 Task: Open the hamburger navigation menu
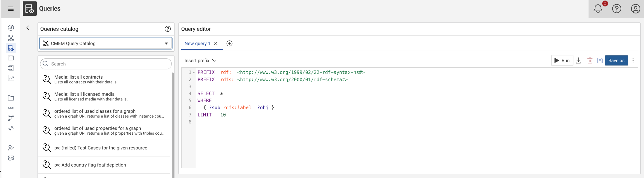pos(11,9)
